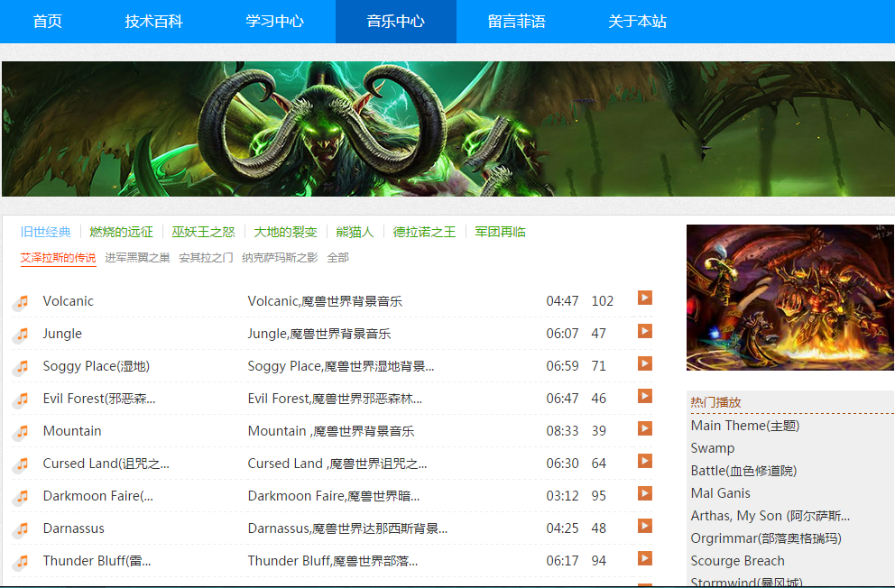Show 全部 tracks sub-category
Screen dimensions: 895x588
(338, 258)
